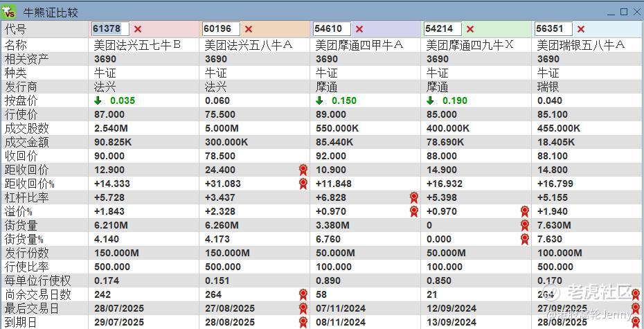Remove warrant 61378 with its red X
The width and height of the screenshot is (644, 329).
tap(138, 29)
